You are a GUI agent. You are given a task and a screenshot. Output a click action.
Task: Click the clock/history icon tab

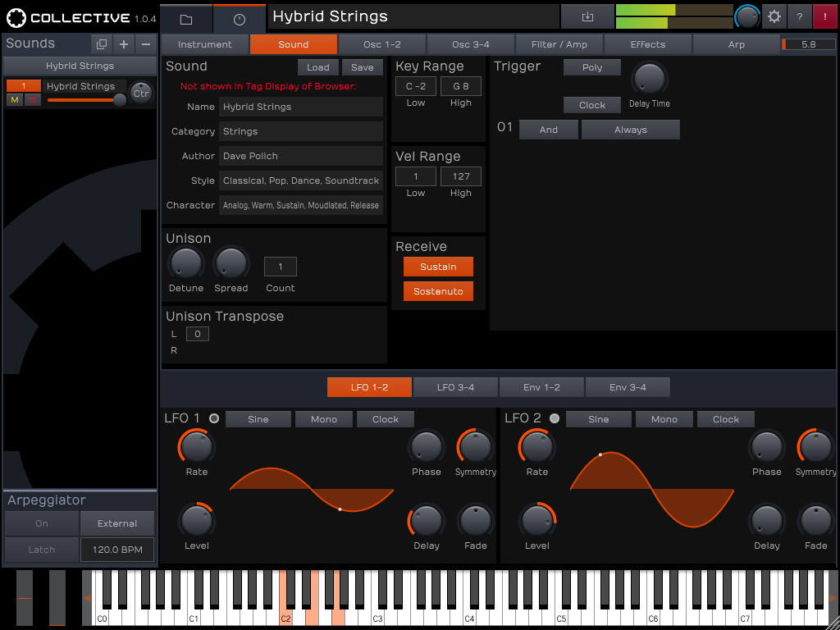click(x=240, y=20)
